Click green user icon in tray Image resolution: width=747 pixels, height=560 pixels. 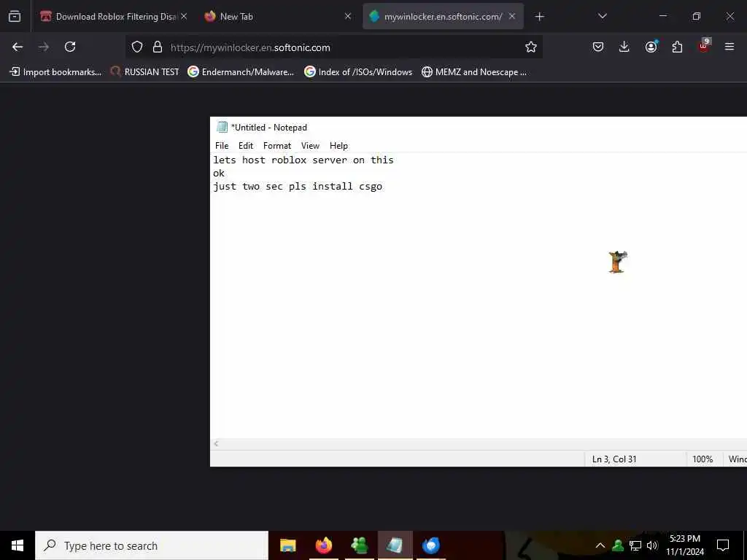coord(618,545)
